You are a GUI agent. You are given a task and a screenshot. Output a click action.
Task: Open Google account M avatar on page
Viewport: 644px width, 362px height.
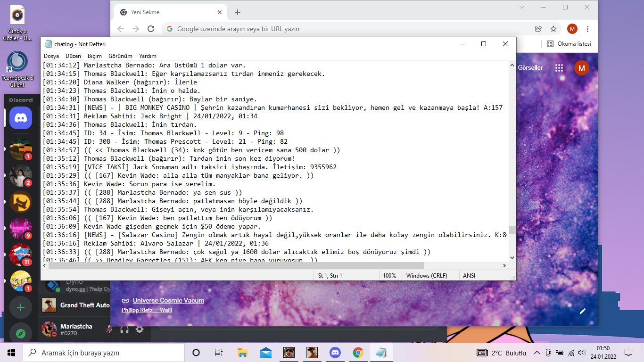click(x=582, y=68)
